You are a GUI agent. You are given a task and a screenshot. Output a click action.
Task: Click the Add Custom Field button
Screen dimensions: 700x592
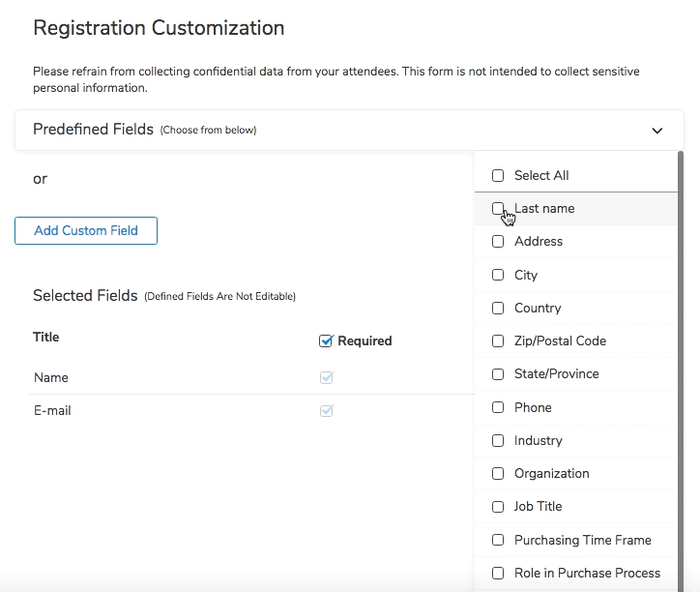point(86,231)
